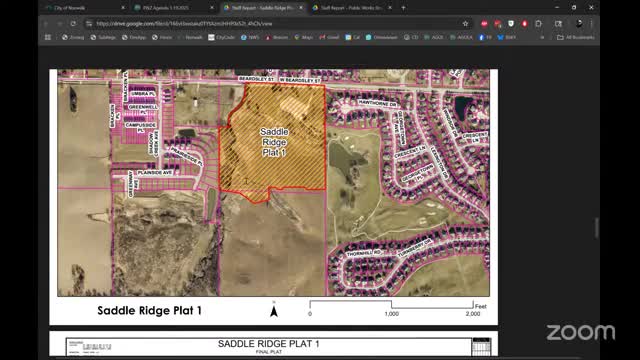The image size is (640, 360).
Task: Open the white shield extension icon
Action: click(511, 24)
